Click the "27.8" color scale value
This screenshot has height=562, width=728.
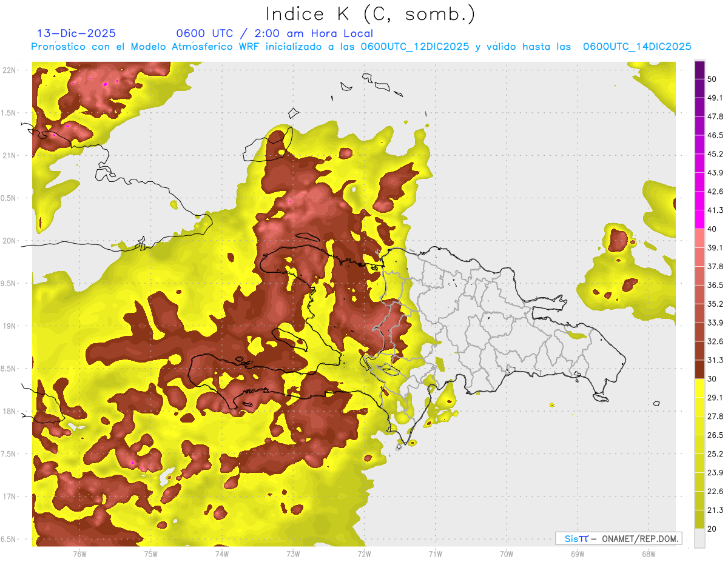pos(715,416)
